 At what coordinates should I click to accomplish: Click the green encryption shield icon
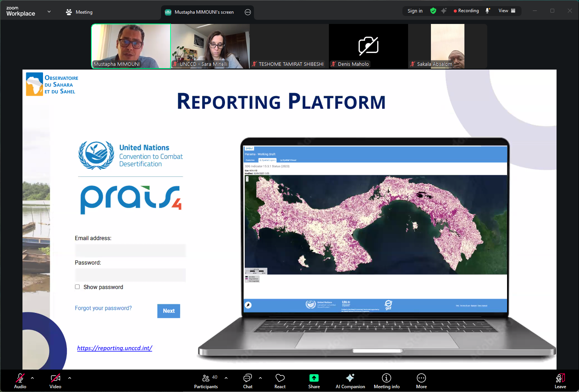[433, 11]
